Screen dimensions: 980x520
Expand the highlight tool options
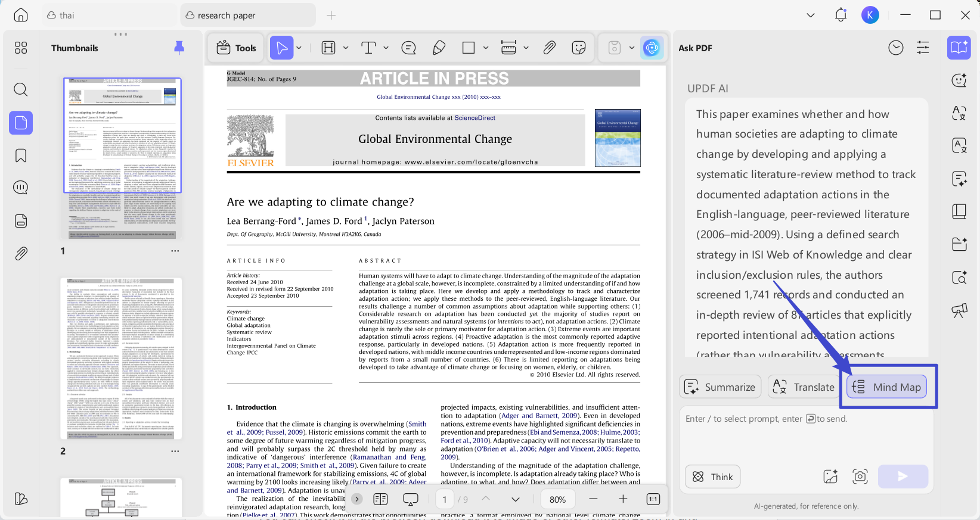346,48
